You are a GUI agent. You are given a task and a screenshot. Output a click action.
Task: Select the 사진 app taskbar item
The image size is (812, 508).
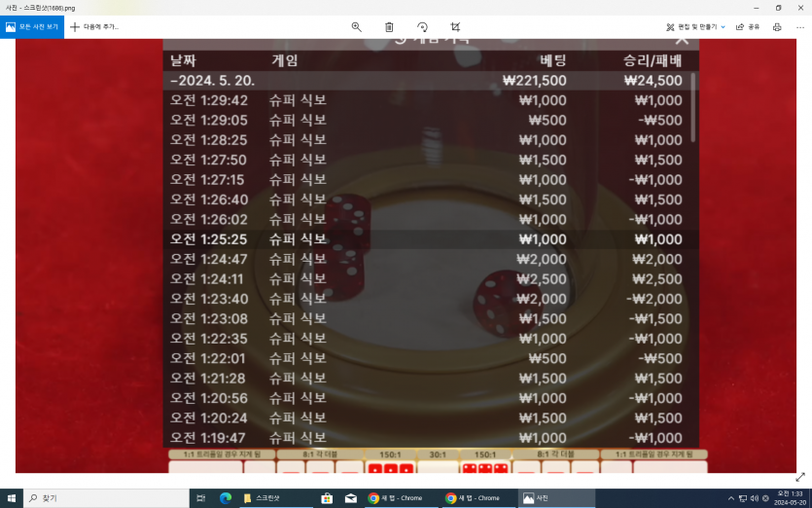(556, 498)
